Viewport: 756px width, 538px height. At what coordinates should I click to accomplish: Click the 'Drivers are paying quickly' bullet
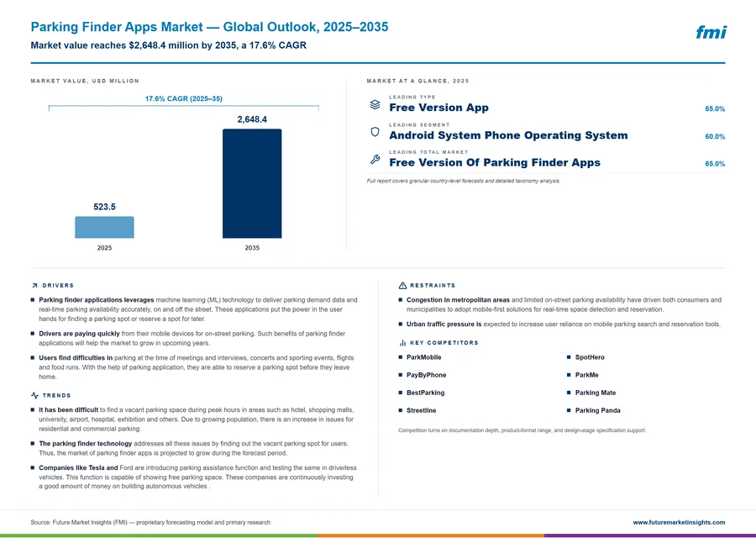(x=192, y=338)
